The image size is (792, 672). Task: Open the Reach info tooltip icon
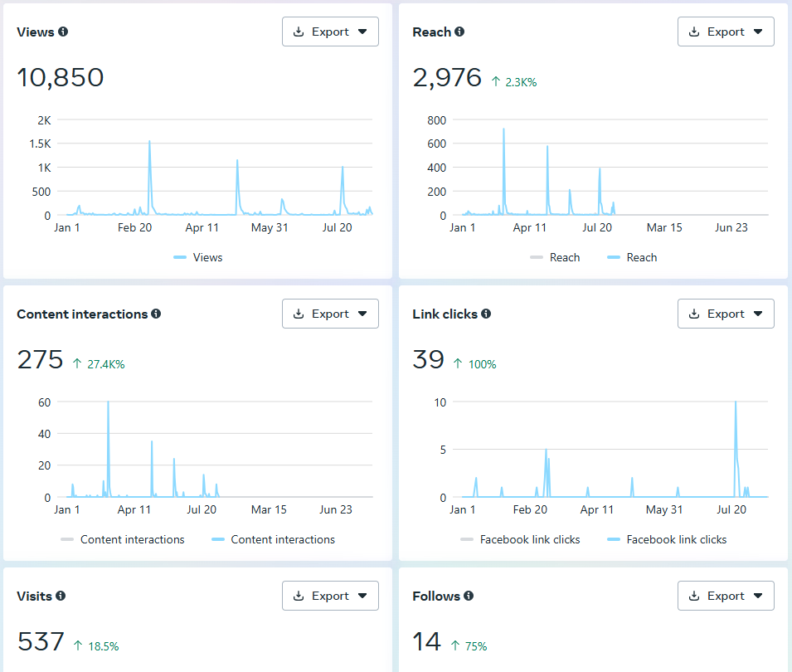(459, 32)
